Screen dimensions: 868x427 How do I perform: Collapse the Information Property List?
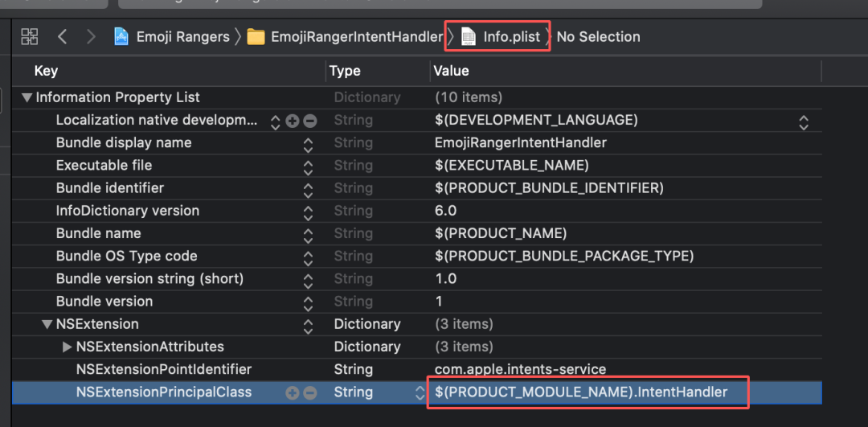coord(27,98)
